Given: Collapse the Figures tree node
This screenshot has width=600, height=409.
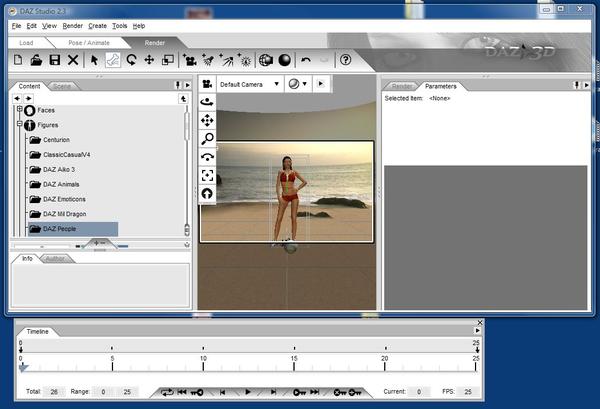Looking at the screenshot, I should [x=20, y=124].
